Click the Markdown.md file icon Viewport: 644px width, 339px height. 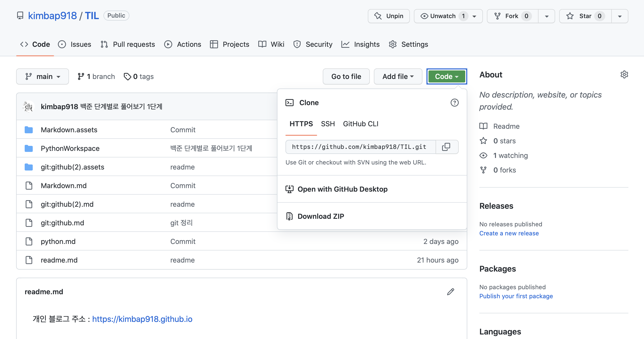tap(29, 186)
